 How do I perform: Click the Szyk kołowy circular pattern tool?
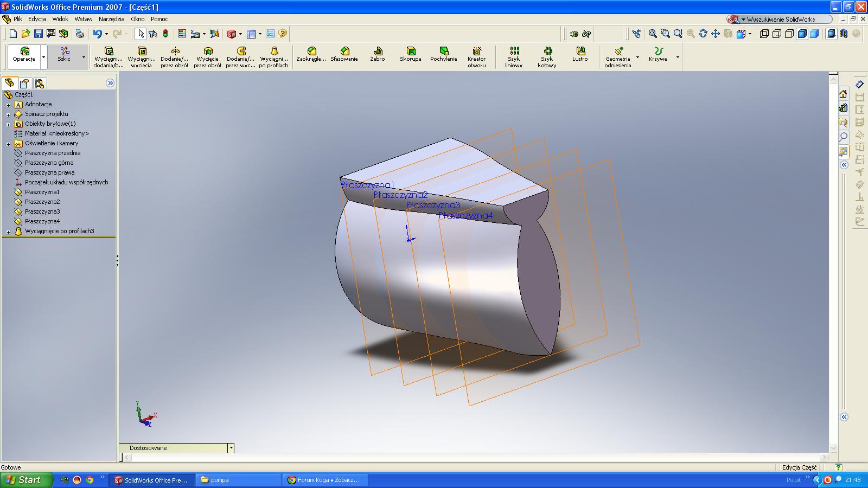pos(547,57)
